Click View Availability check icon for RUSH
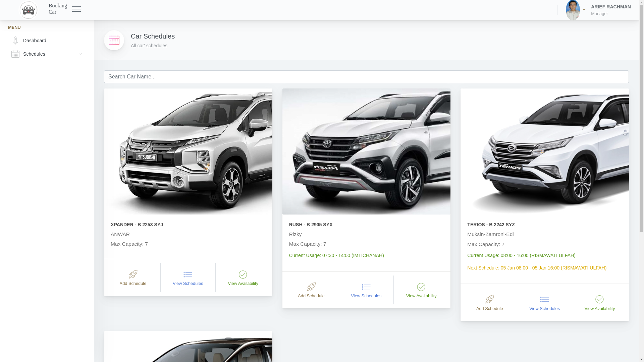Screen dimensions: 644x362 421,287
